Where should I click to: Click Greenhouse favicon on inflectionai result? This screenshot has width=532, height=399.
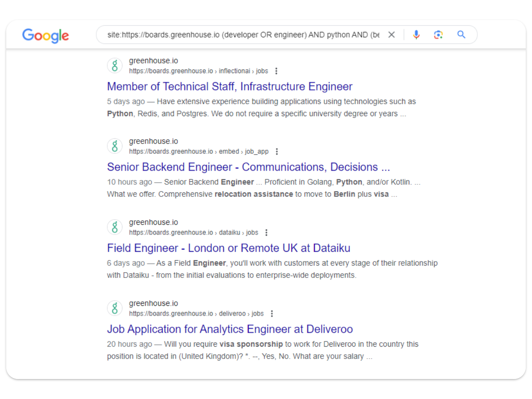115,66
